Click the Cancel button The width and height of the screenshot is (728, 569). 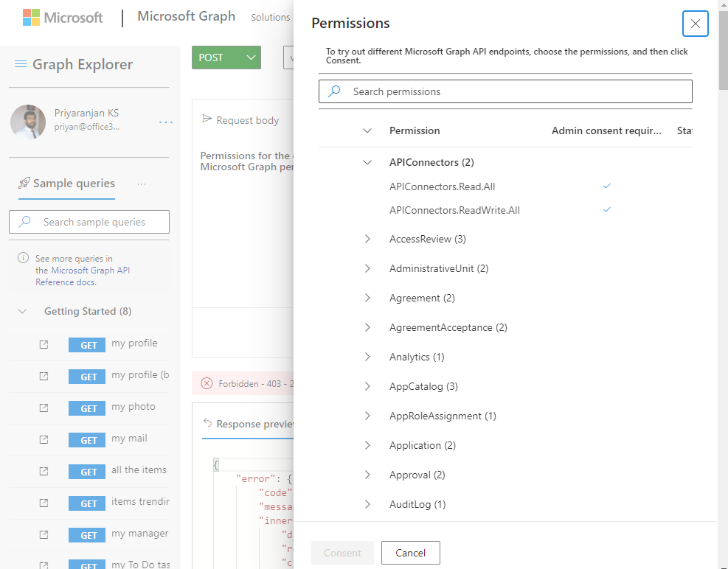[410, 553]
